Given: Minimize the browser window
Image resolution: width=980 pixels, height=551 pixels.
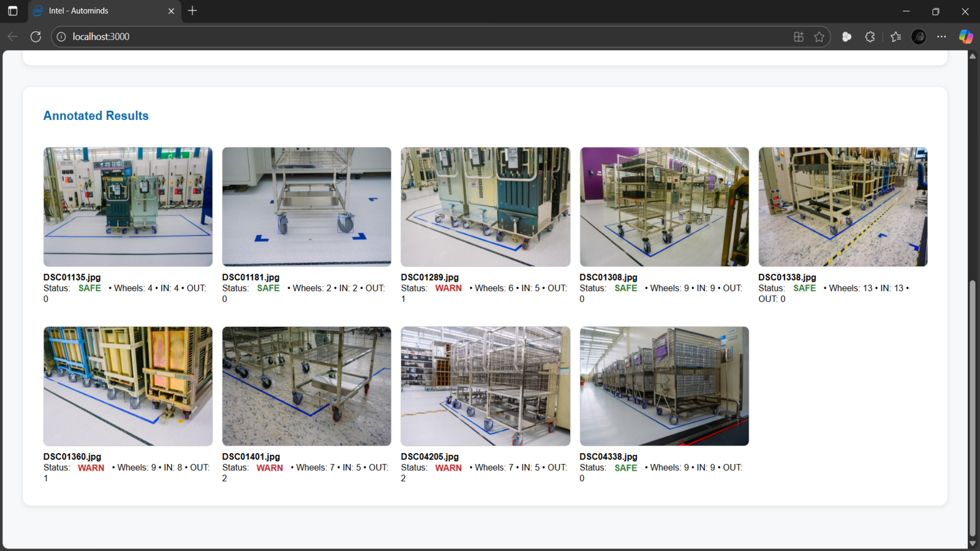Looking at the screenshot, I should [x=907, y=11].
